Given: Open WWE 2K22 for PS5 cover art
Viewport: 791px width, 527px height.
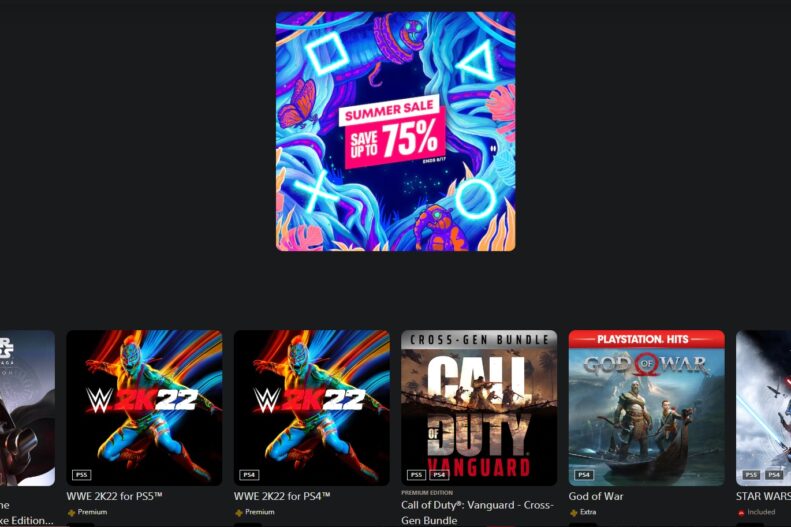Looking at the screenshot, I should coord(144,408).
